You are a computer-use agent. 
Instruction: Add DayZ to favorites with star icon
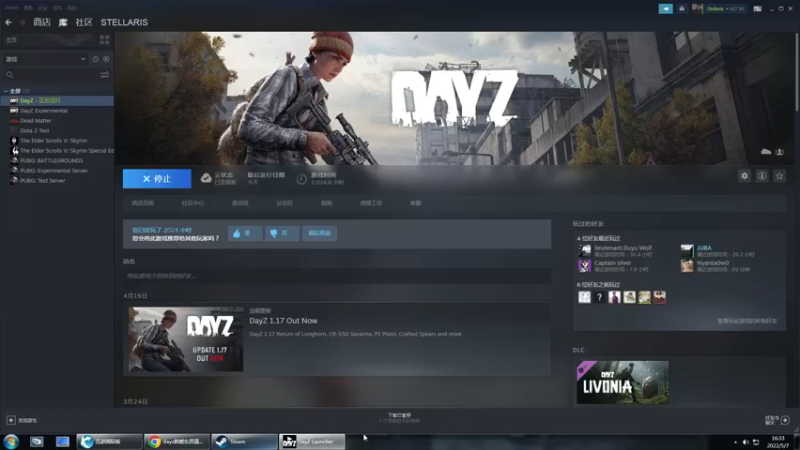click(x=780, y=176)
